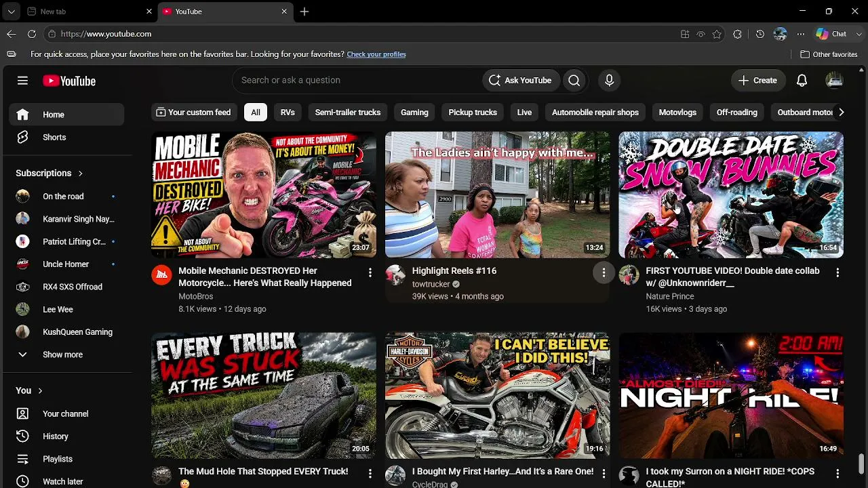Click the browser address bar URL

tap(106, 34)
